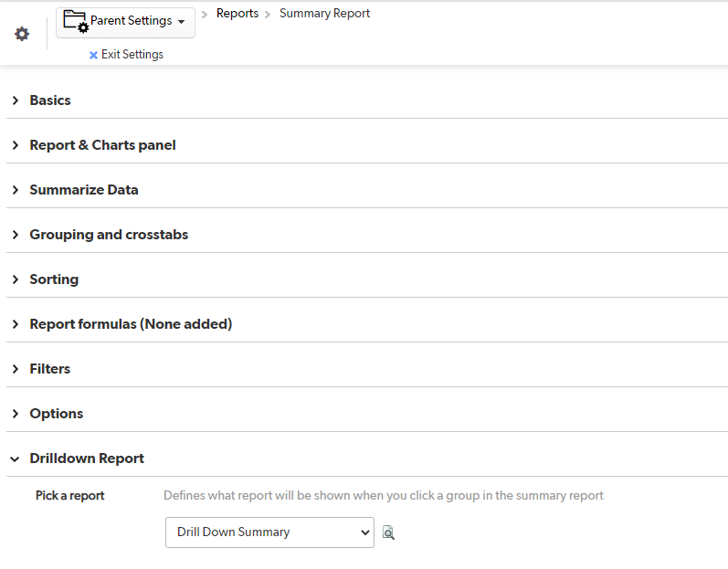Click the Pick a report label
The height and width of the screenshot is (569, 728).
click(70, 496)
